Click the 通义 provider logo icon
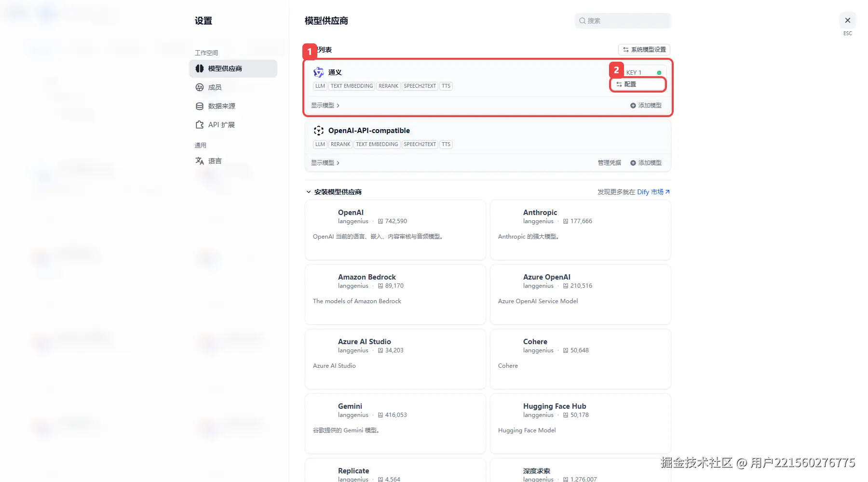 (x=319, y=72)
